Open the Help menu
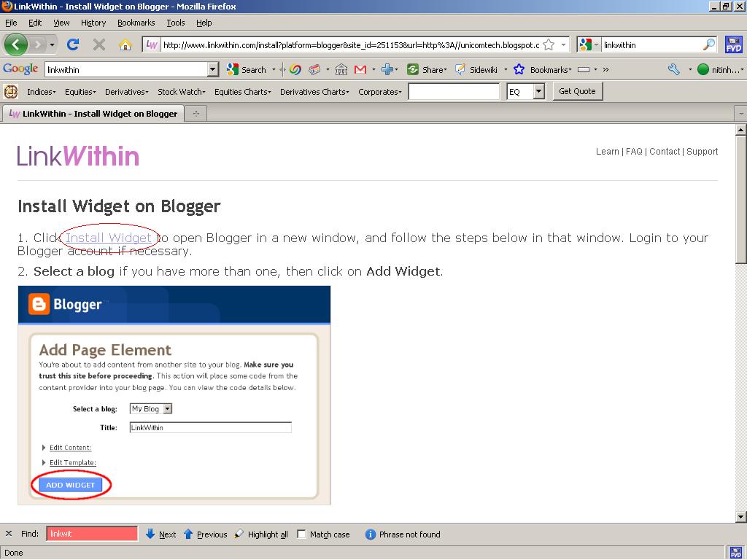The height and width of the screenshot is (560, 747). tap(204, 23)
